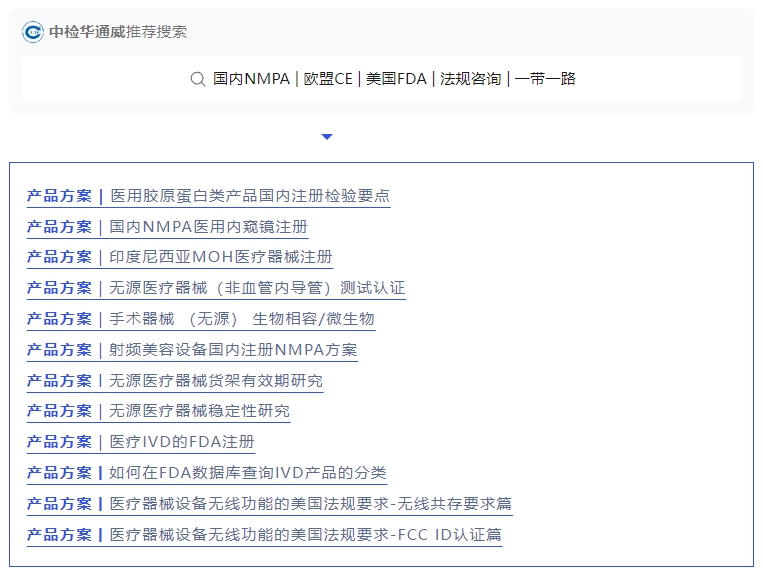Open 无源医疗器械（非血管内导管）测试认证 link
This screenshot has height=582, width=763.
pos(257,288)
